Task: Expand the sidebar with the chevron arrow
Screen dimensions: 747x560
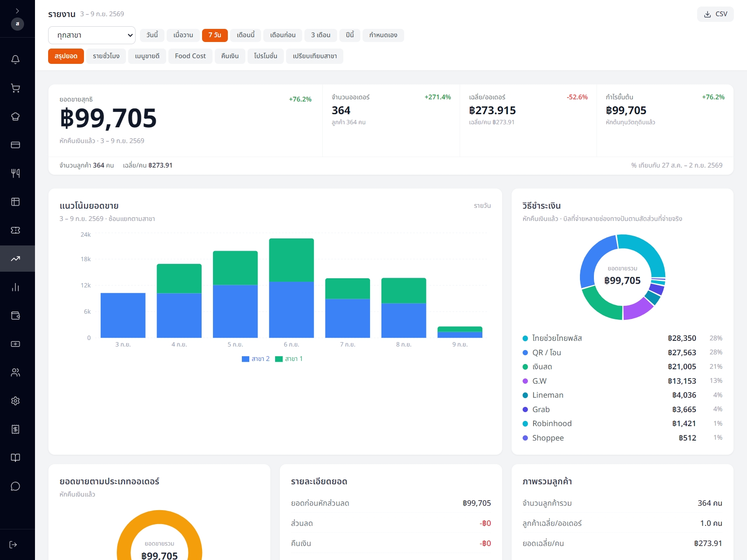Action: click(17, 10)
